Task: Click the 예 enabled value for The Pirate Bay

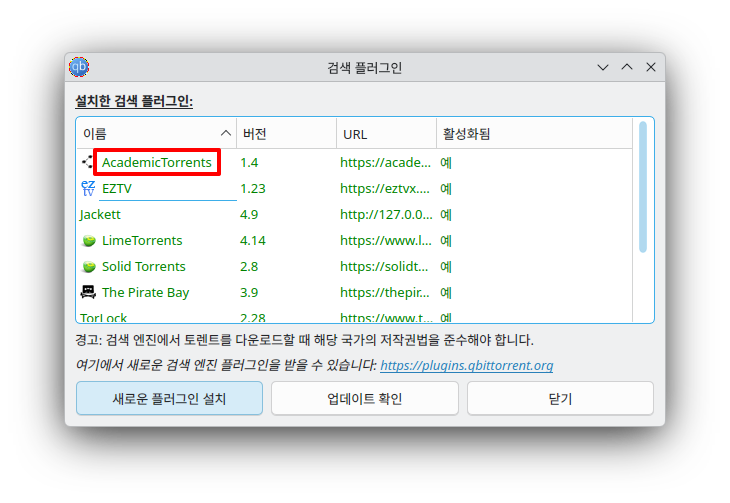Action: point(446,293)
